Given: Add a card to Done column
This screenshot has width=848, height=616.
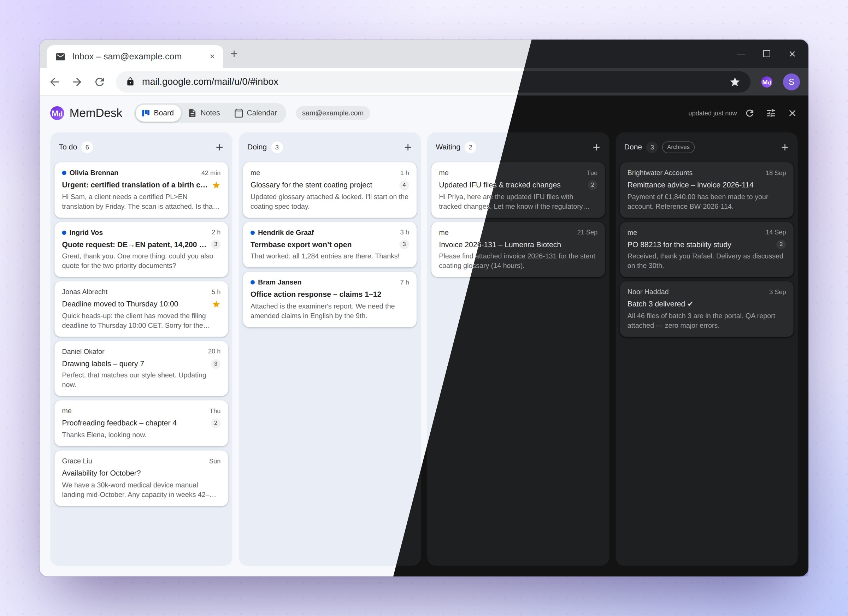Looking at the screenshot, I should pos(785,147).
